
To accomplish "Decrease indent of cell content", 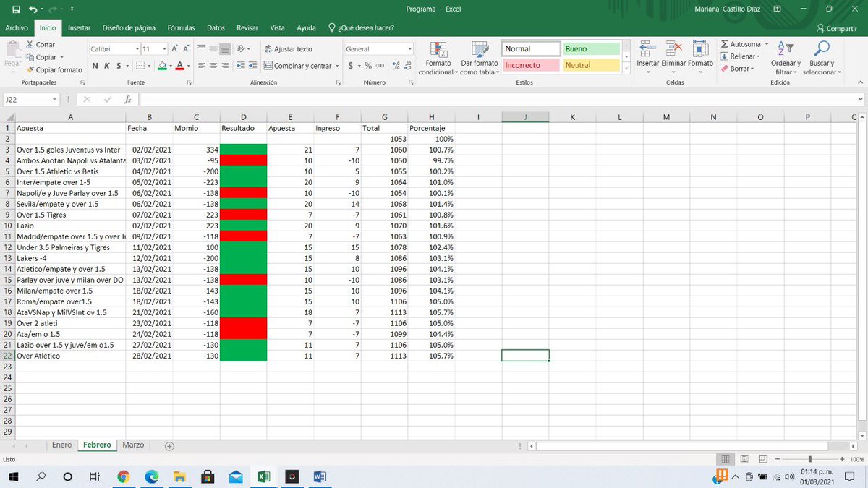I will (240, 66).
